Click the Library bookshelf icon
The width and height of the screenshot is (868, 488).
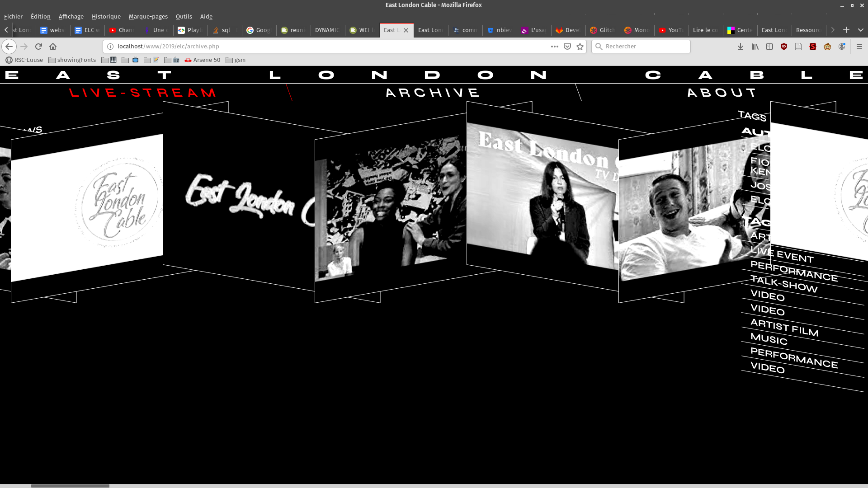[x=755, y=47]
